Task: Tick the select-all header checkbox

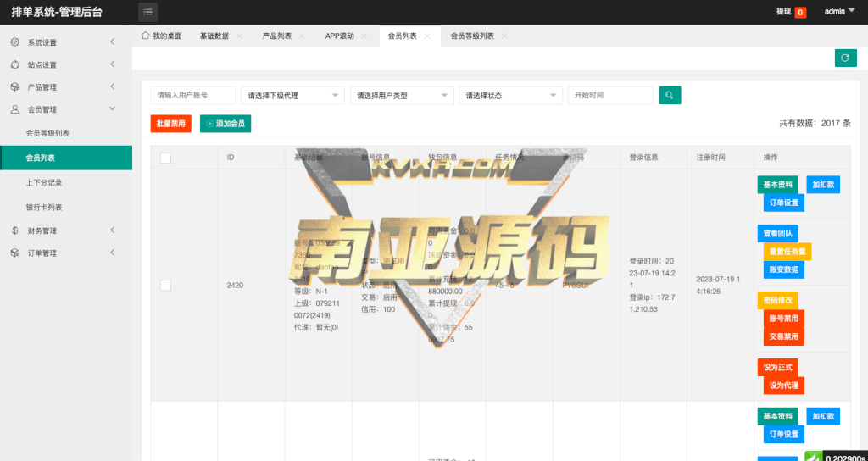Action: click(x=165, y=158)
